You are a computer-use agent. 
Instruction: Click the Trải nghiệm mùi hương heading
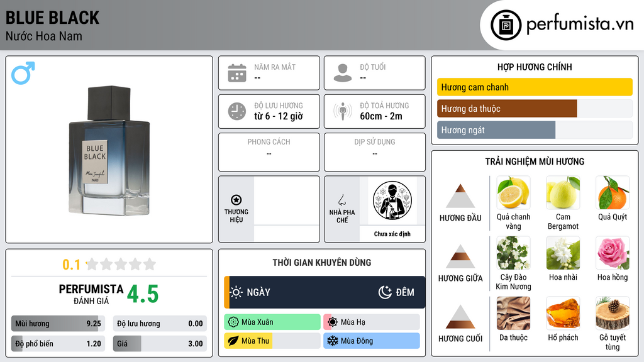(x=535, y=162)
